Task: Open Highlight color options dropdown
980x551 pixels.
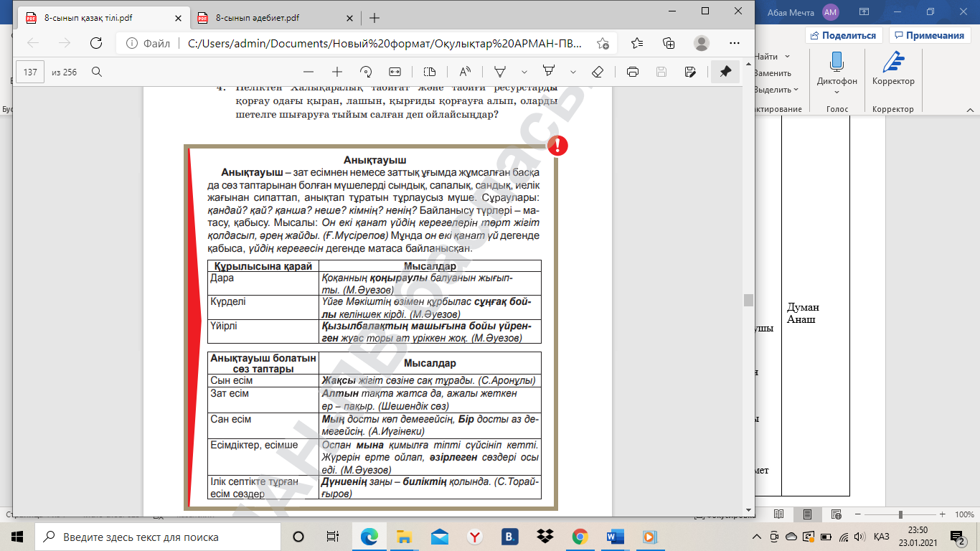Action: [573, 72]
